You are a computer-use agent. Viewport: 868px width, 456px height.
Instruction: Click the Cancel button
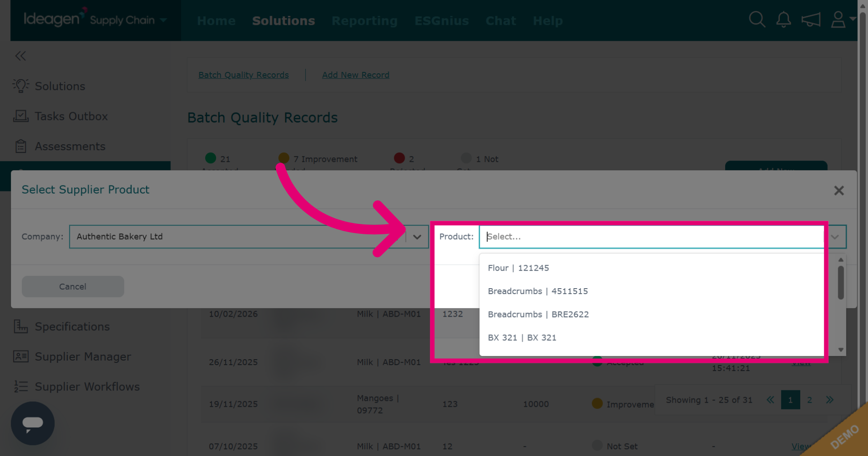coord(73,286)
